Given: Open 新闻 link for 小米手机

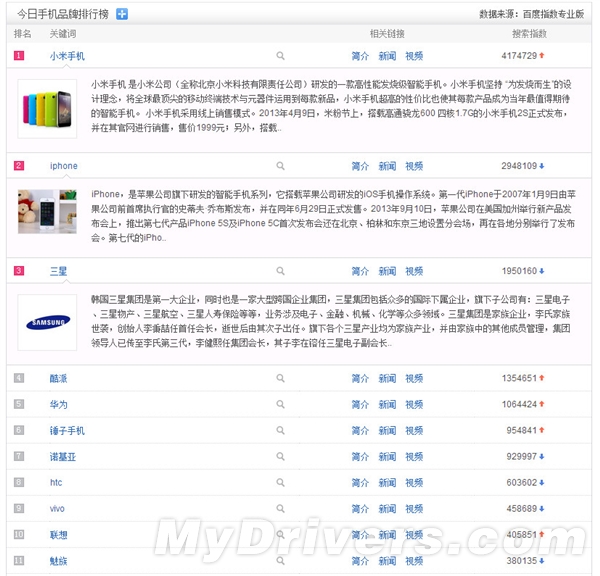Looking at the screenshot, I should [387, 56].
